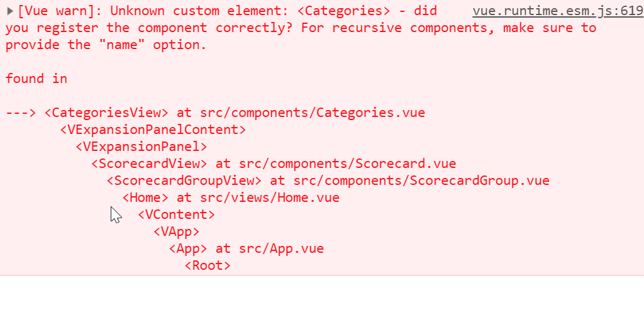Click the src/components/Categories.vue path
Screen dimensions: 644x322
313,113
